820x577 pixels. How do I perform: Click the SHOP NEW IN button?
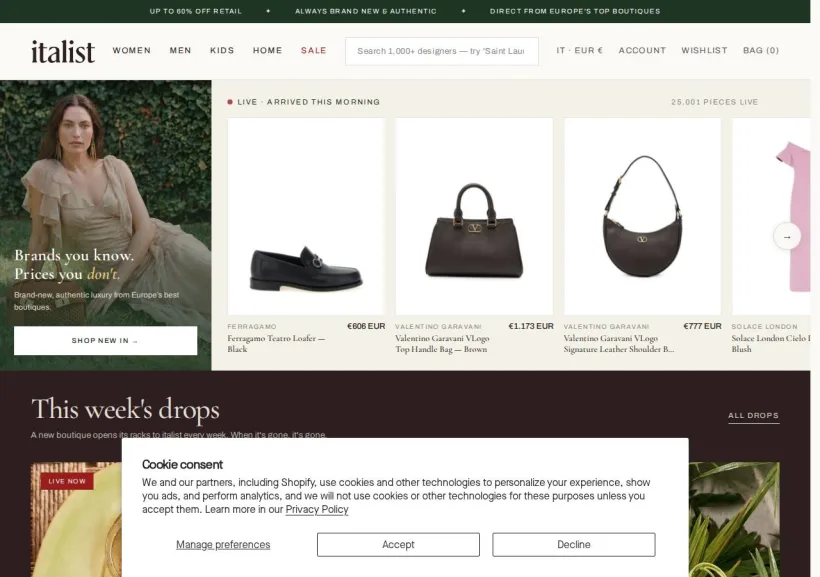(x=105, y=341)
